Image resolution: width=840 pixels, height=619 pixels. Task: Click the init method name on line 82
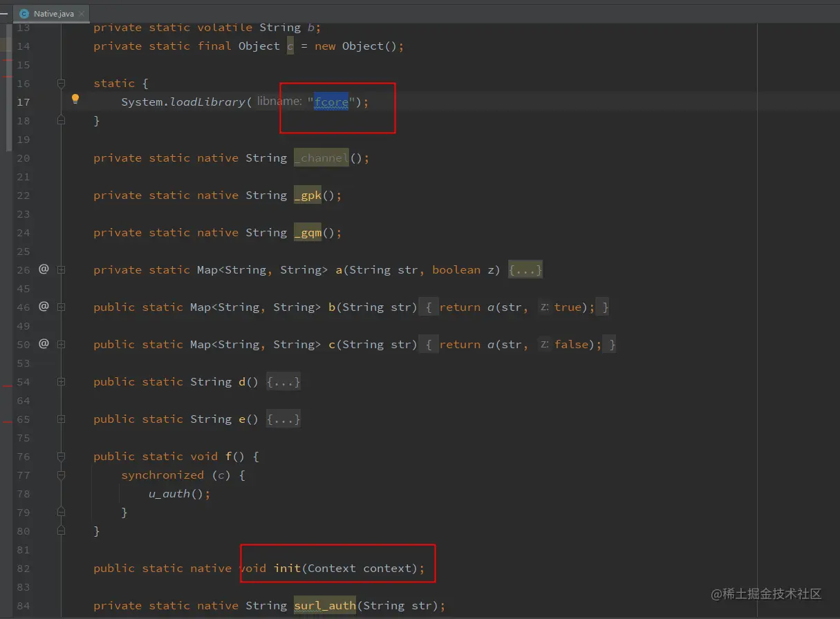(287, 568)
